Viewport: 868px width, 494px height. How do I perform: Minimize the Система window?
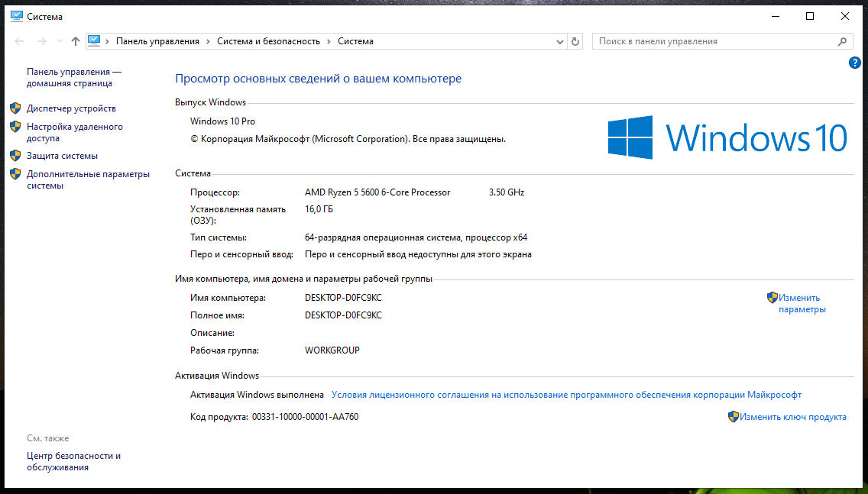(x=776, y=17)
